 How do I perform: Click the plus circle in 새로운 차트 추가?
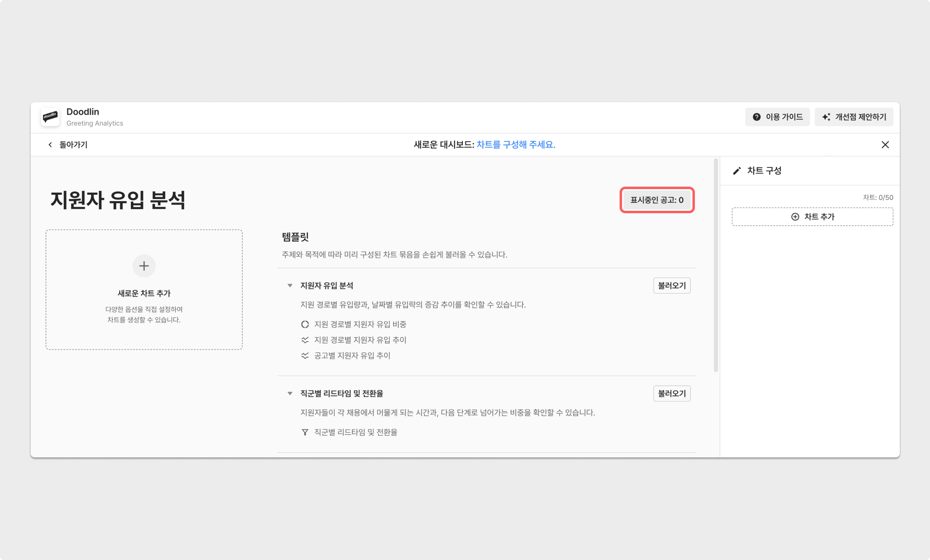[144, 266]
